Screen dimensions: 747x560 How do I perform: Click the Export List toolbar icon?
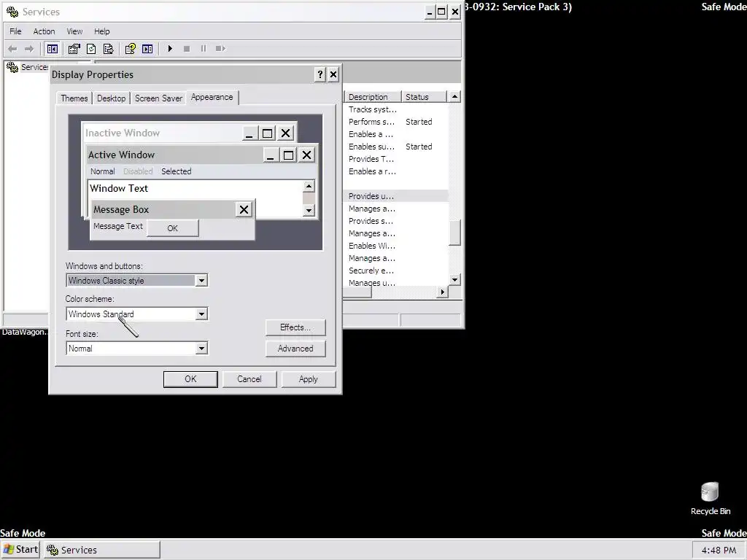click(x=108, y=49)
